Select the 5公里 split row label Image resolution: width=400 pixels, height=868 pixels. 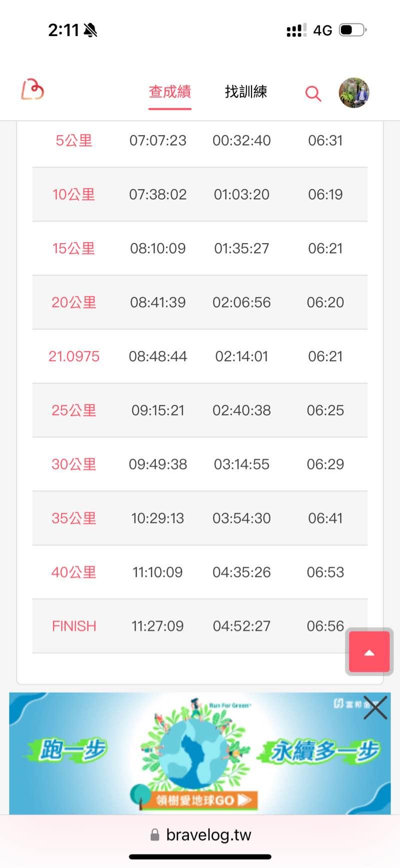74,141
